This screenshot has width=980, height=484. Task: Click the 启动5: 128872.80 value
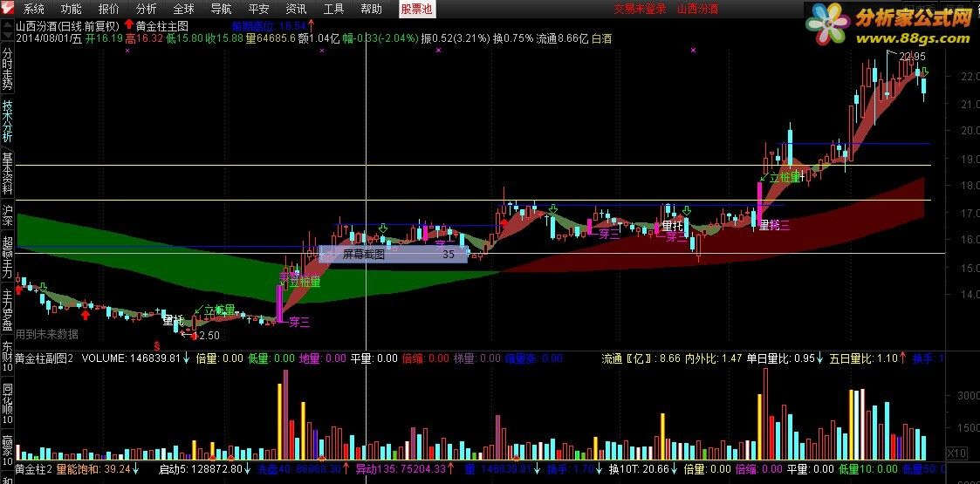pos(200,469)
